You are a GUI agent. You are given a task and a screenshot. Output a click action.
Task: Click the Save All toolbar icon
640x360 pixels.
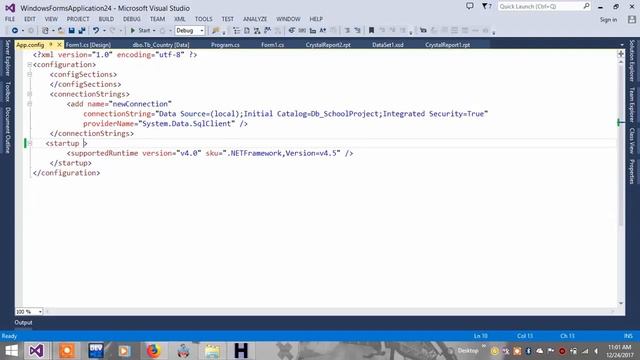pos(82,31)
